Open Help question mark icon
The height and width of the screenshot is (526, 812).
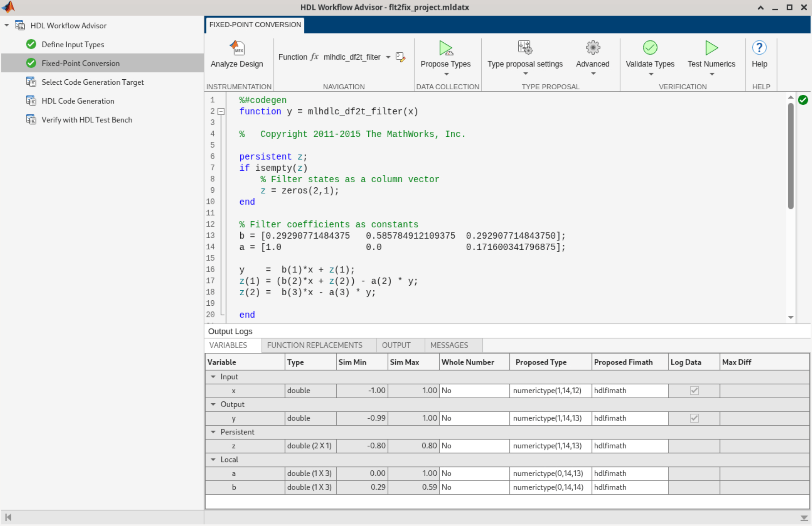pos(759,47)
